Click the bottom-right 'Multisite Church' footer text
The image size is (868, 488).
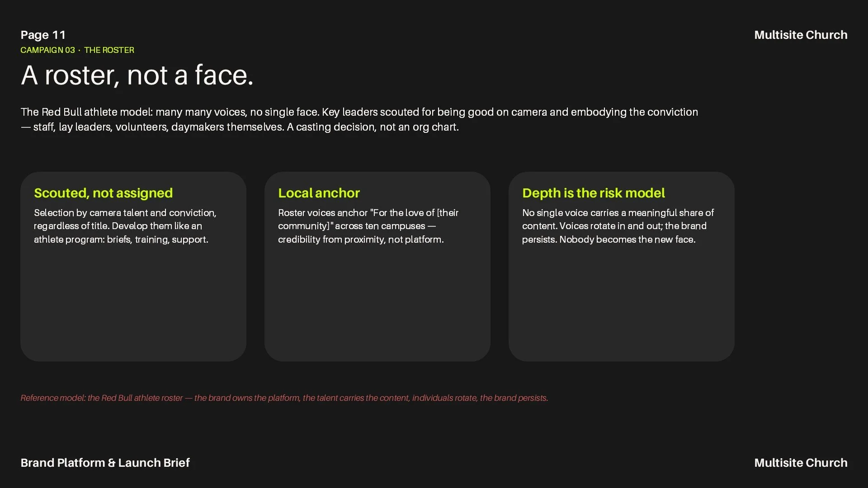pyautogui.click(x=801, y=463)
